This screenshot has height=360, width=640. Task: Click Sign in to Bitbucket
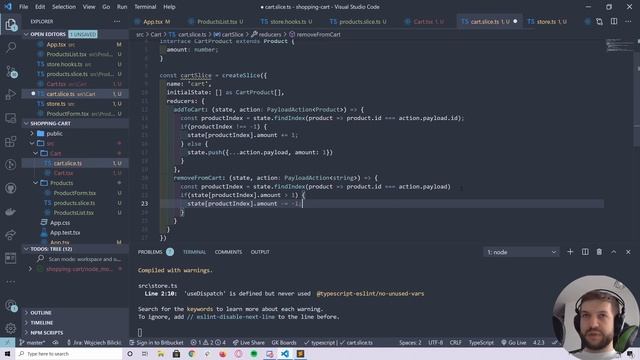[x=156, y=342]
